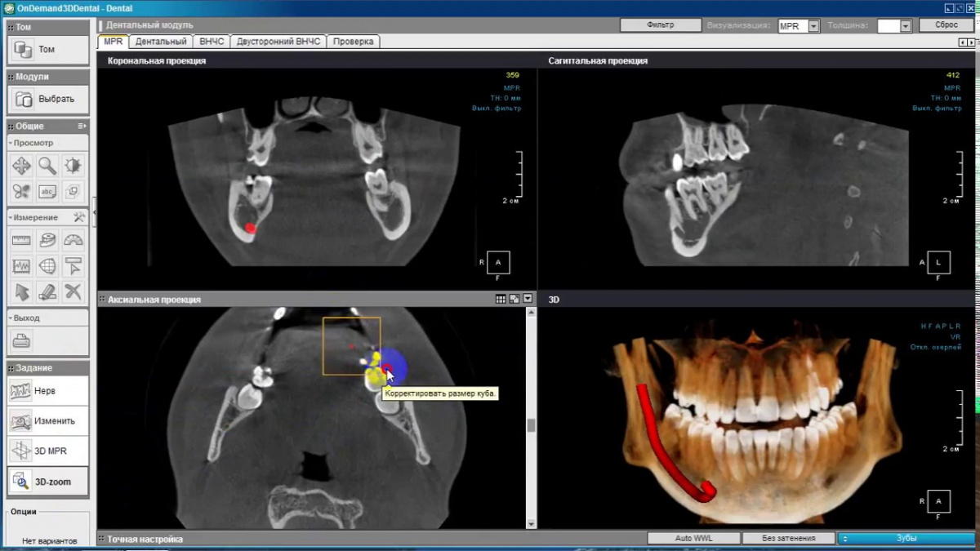Select the brightness/contrast windowing tool
Viewport: 980px width, 551px height.
[73, 167]
